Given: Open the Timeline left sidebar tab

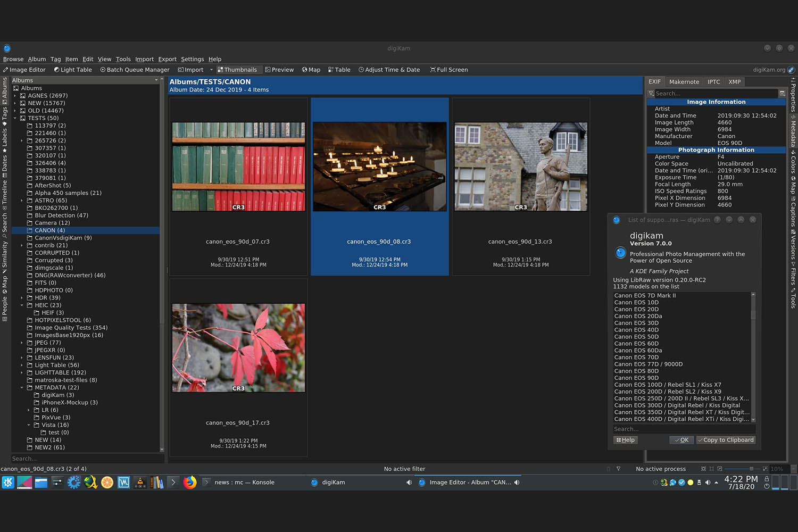Looking at the screenshot, I should 5,195.
